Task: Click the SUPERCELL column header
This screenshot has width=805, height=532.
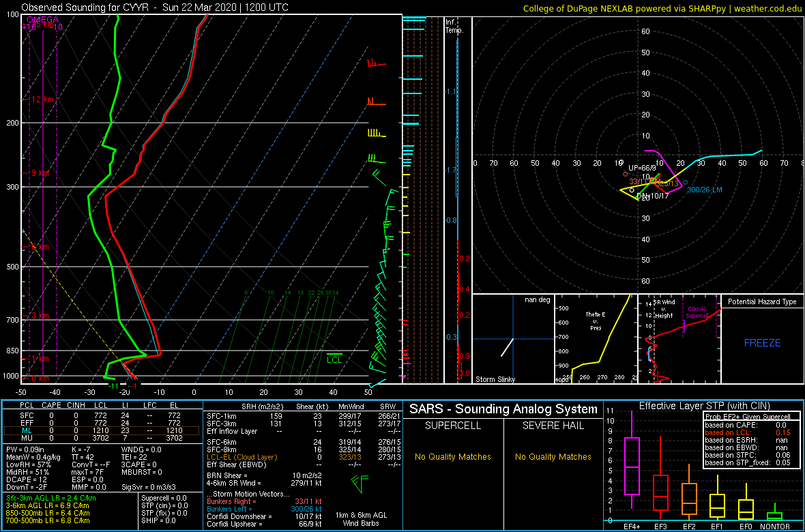Action: click(x=452, y=427)
